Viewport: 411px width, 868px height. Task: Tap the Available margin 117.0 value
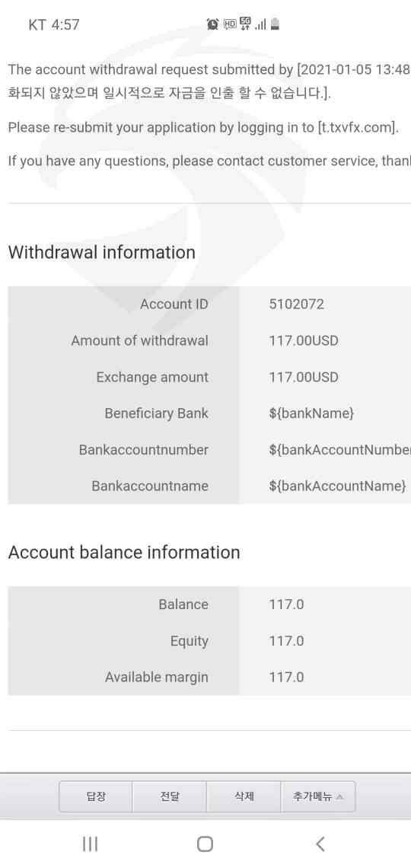[286, 677]
